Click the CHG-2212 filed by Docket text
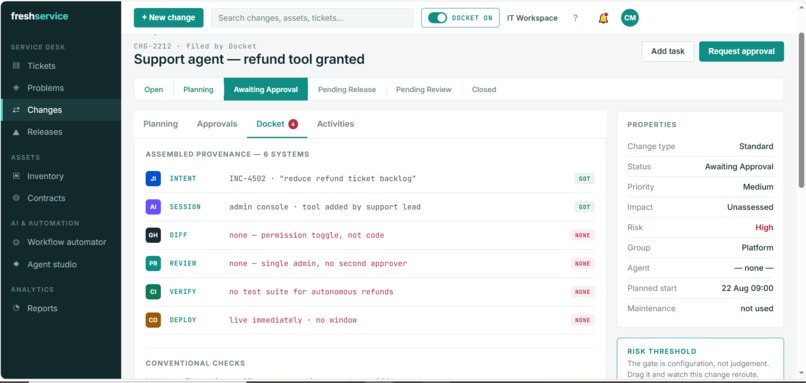Image resolution: width=806 pixels, height=383 pixels. [x=195, y=46]
